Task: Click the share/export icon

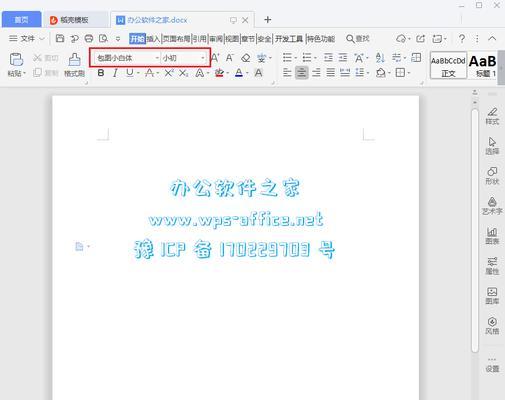Action: (x=421, y=39)
